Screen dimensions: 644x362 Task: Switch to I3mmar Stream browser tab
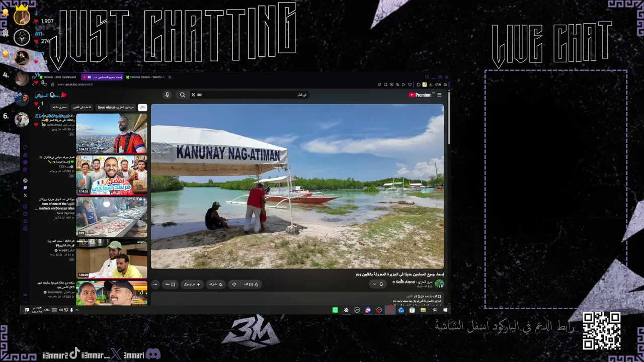click(x=145, y=77)
